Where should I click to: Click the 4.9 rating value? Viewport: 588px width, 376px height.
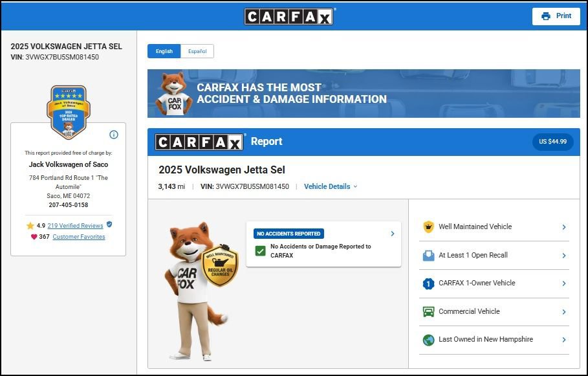coord(41,225)
